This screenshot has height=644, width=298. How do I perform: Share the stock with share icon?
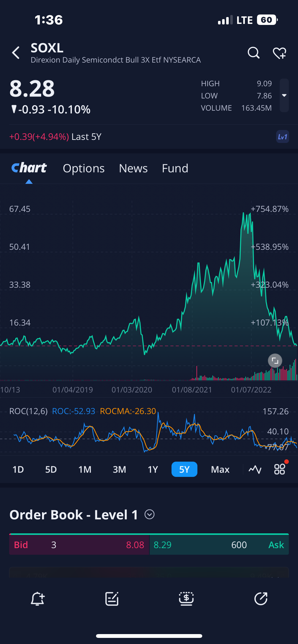(261, 599)
